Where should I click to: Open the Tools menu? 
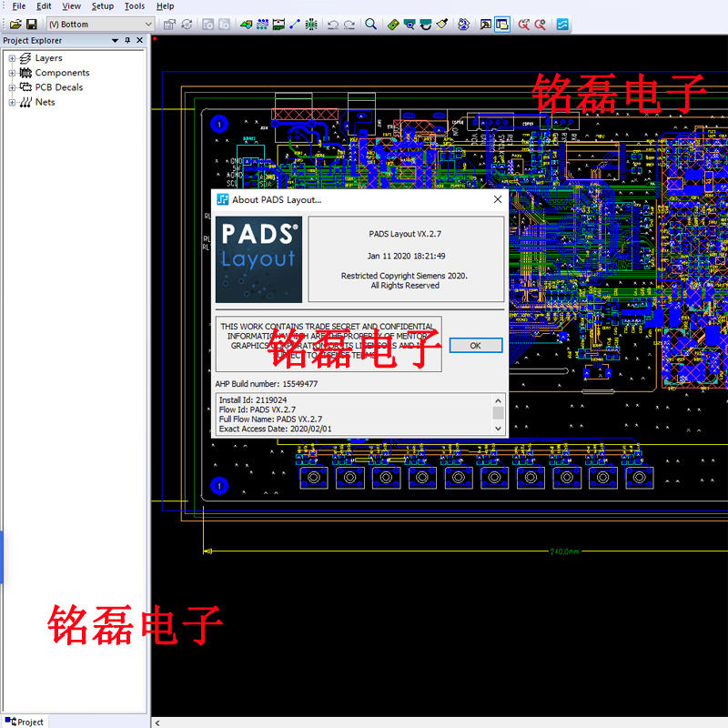coord(135,6)
